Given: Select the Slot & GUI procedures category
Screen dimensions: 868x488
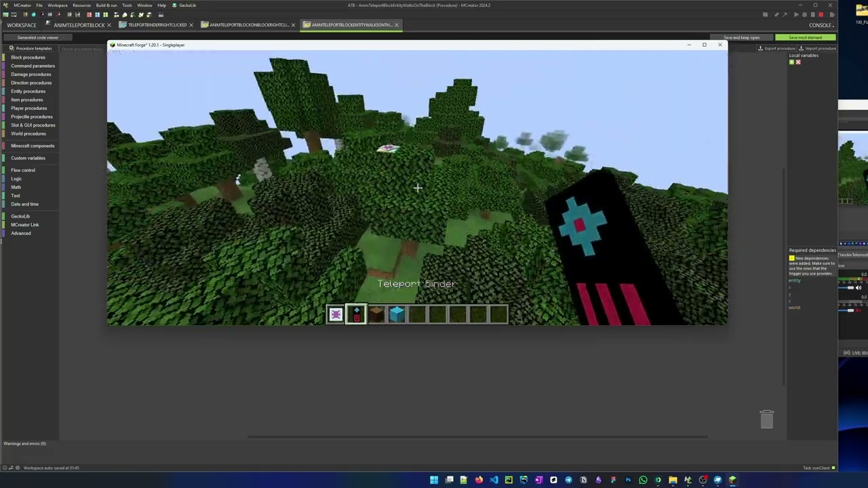Looking at the screenshot, I should tap(33, 125).
